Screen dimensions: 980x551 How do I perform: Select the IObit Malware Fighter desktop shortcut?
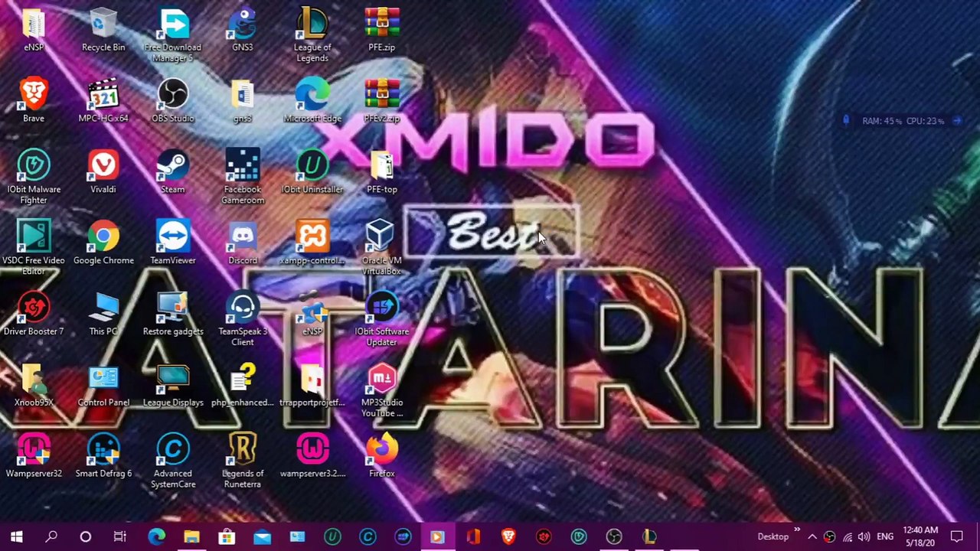(34, 178)
